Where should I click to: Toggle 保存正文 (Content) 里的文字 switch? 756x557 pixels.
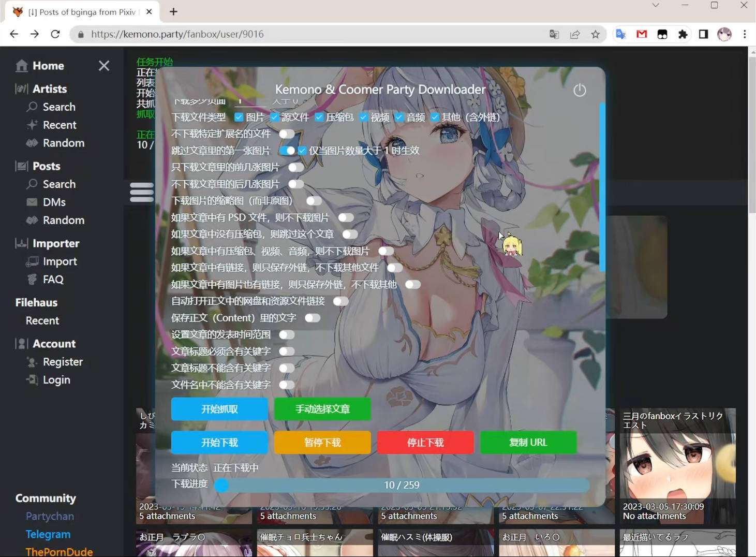pyautogui.click(x=313, y=318)
